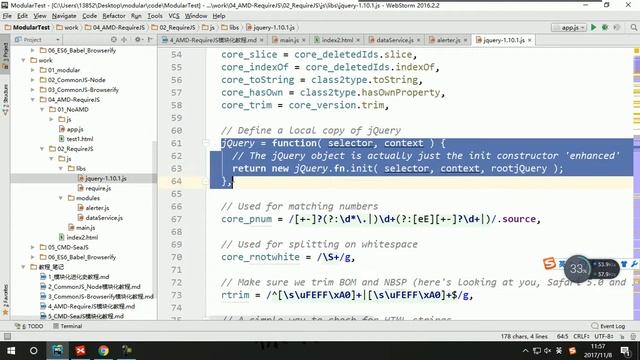Collapse the work folder in project tree

click(23, 60)
